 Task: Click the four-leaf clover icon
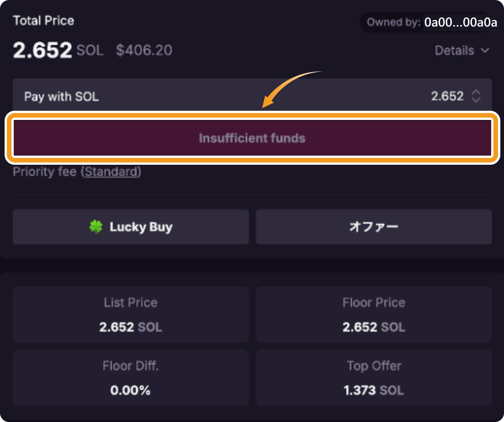(96, 227)
